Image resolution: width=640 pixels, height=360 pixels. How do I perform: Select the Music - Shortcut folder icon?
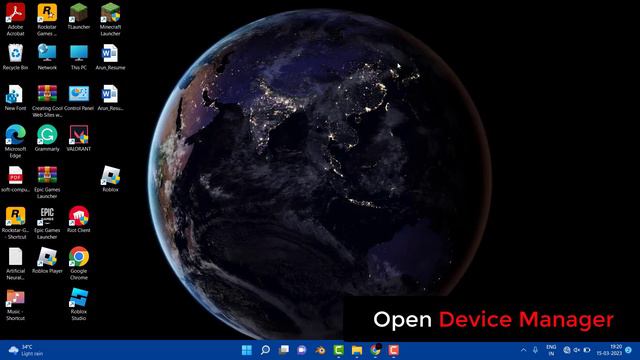pyautogui.click(x=15, y=304)
